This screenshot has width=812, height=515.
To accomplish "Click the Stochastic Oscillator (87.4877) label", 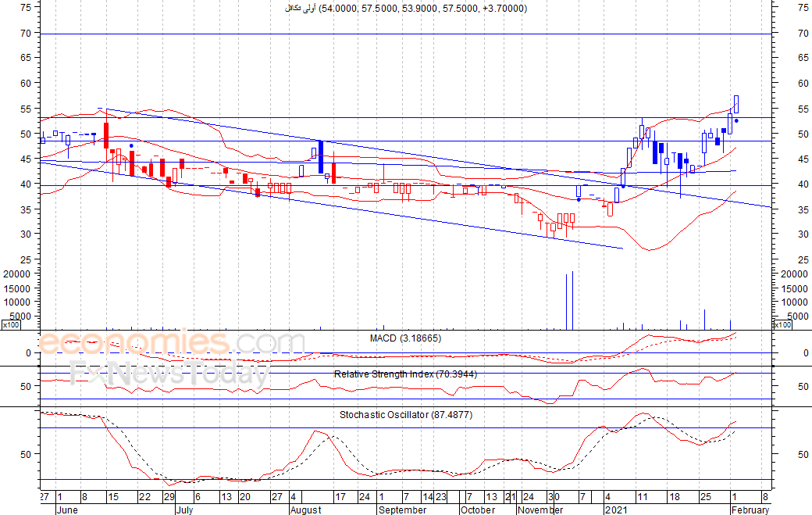I will click(406, 415).
